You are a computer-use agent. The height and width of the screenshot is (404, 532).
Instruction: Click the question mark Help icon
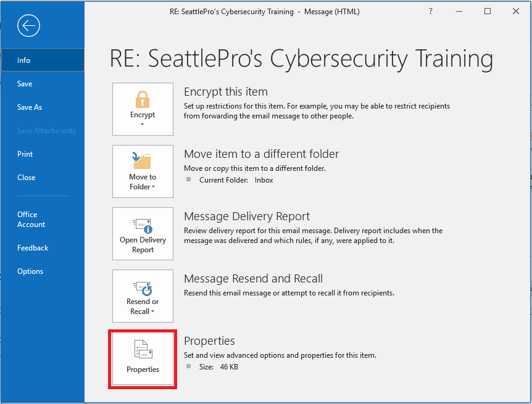coord(431,12)
